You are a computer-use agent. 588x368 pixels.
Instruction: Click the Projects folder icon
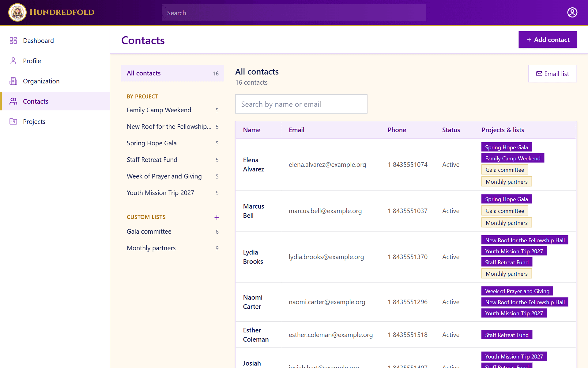pyautogui.click(x=13, y=121)
